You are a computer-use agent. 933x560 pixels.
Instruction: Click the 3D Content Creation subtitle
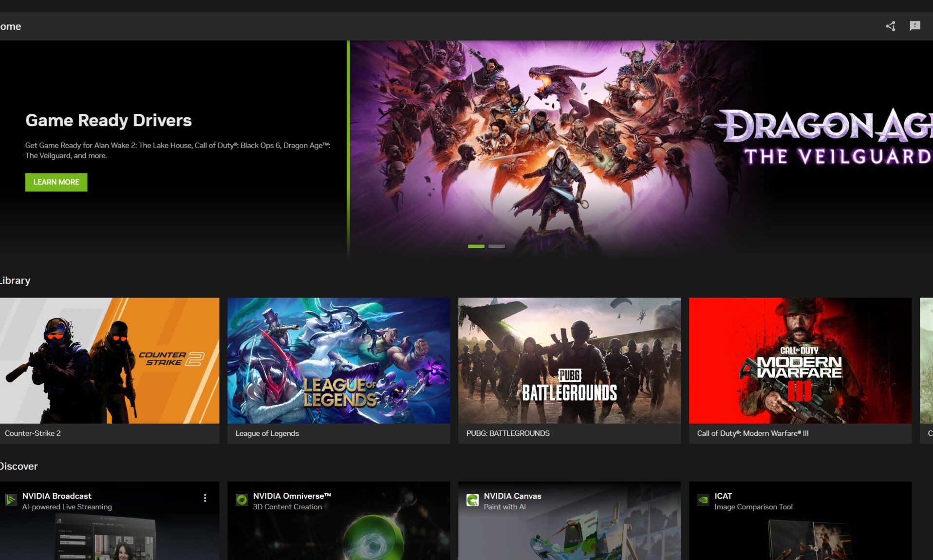pyautogui.click(x=287, y=507)
